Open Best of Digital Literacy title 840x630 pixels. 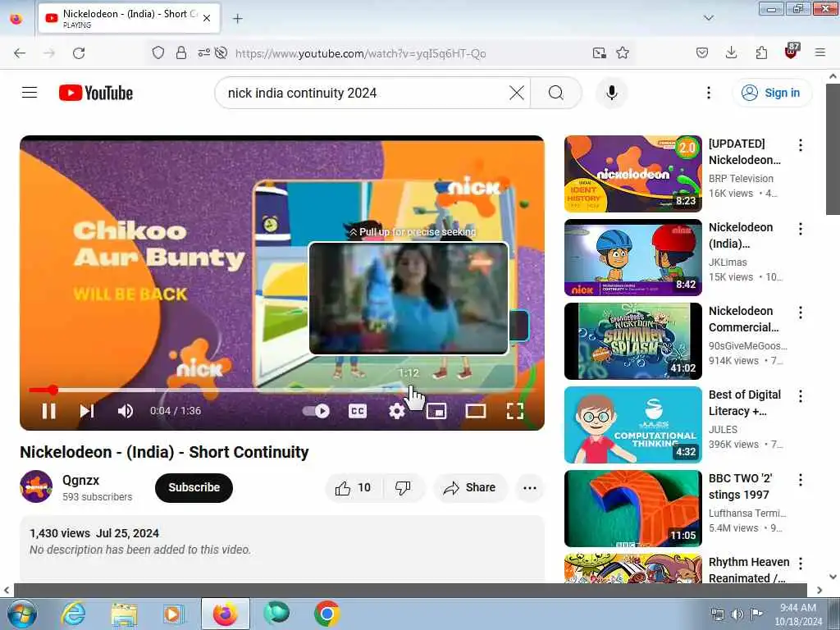coord(744,402)
